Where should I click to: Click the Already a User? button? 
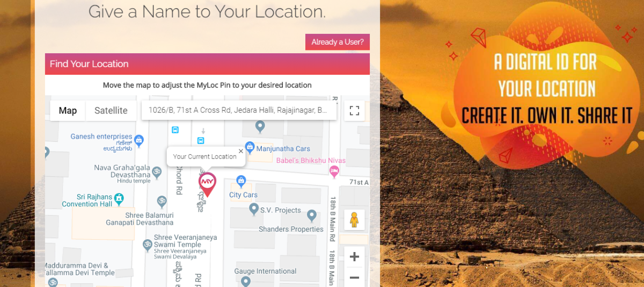pos(338,42)
